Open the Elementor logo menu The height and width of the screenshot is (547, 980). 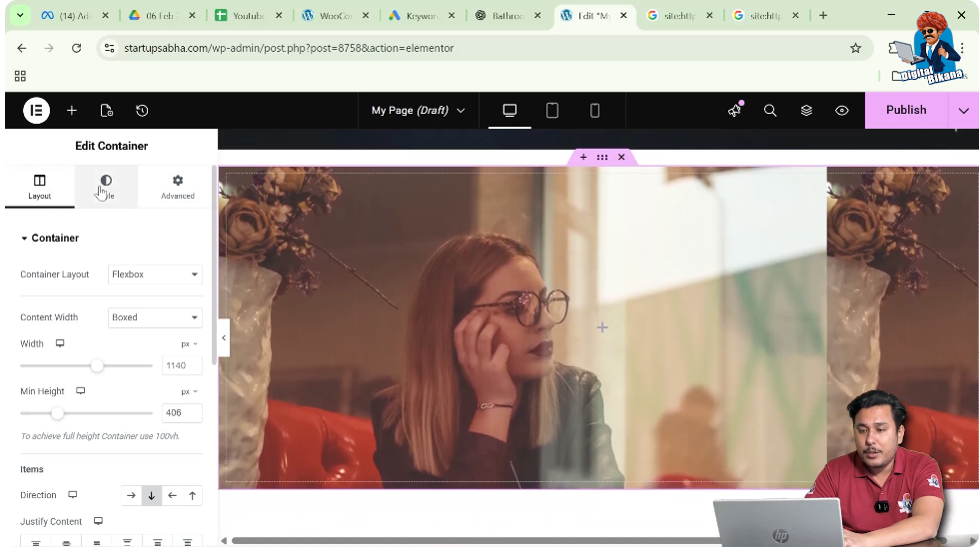pos(36,111)
